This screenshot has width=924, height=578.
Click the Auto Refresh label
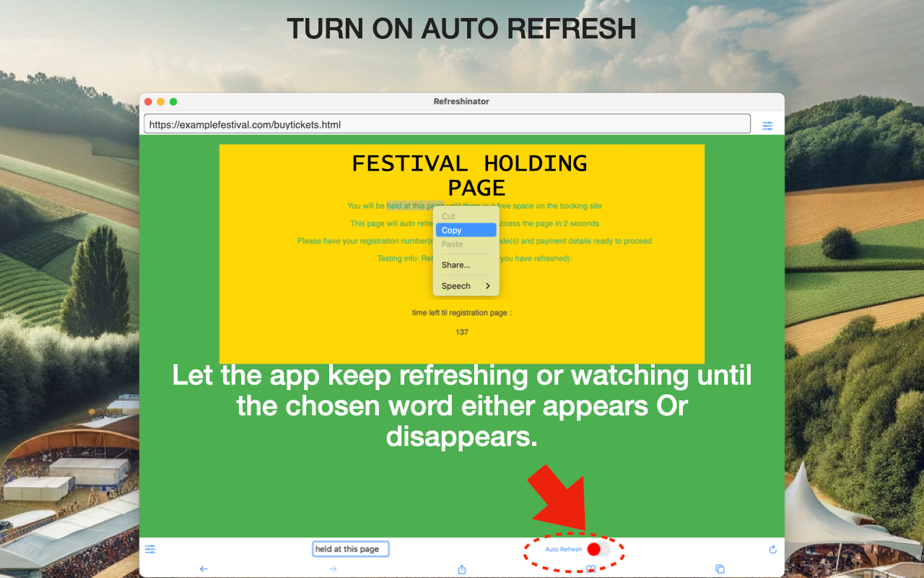tap(563, 550)
